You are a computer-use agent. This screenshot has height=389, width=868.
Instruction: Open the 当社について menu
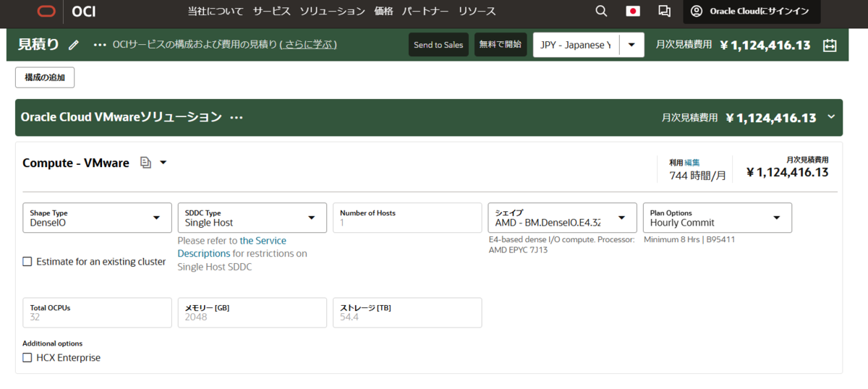[216, 11]
